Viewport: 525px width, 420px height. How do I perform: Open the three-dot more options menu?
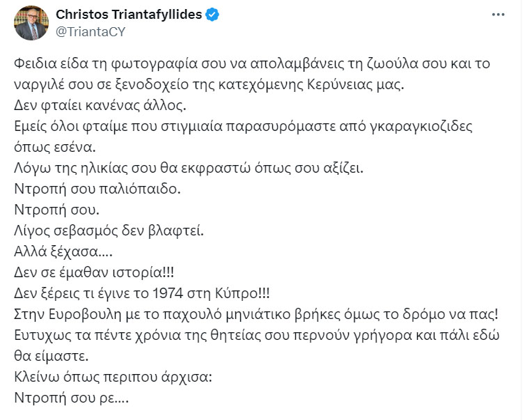click(x=498, y=15)
